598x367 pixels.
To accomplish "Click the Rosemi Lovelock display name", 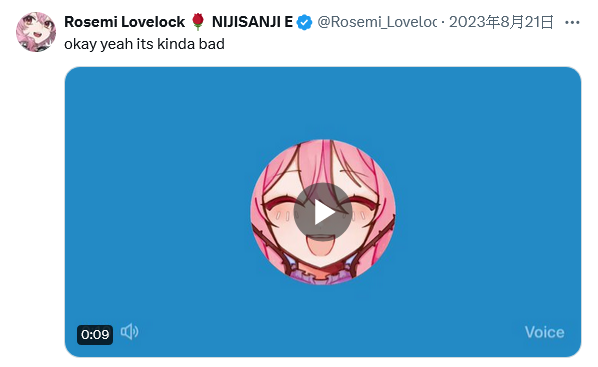I will [124, 22].
